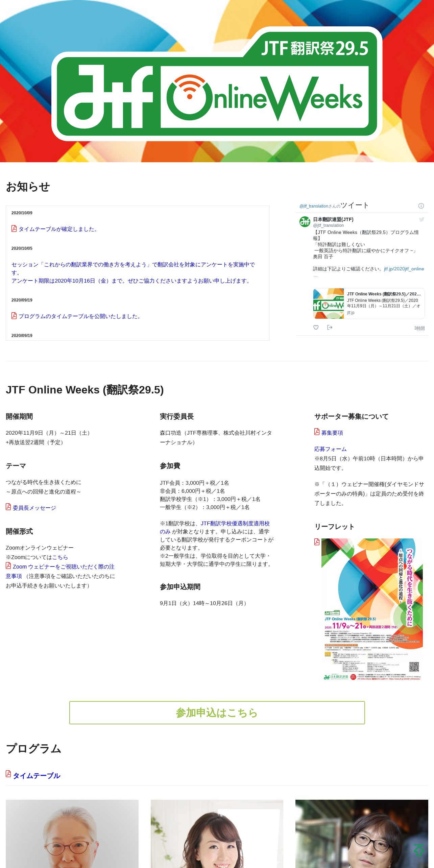This screenshot has height=868, width=434.
Task: Click text 非会員：6,000円＋税／1名
Action: coord(192,491)
